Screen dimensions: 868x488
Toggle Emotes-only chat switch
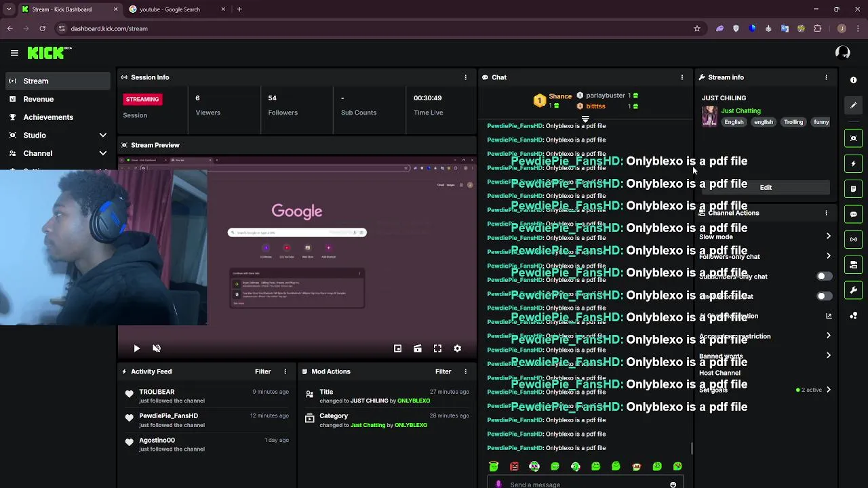[x=823, y=296]
